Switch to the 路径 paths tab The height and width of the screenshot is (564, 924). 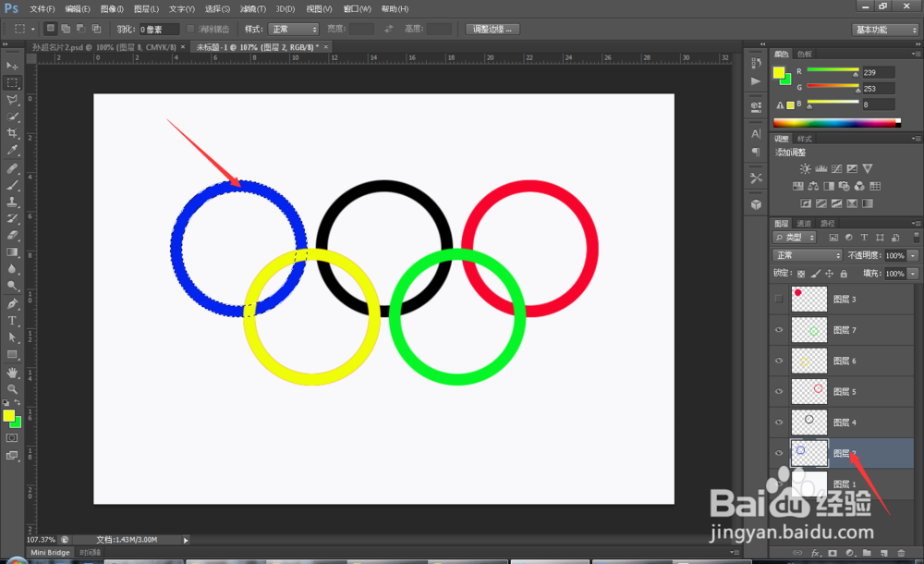tap(827, 223)
